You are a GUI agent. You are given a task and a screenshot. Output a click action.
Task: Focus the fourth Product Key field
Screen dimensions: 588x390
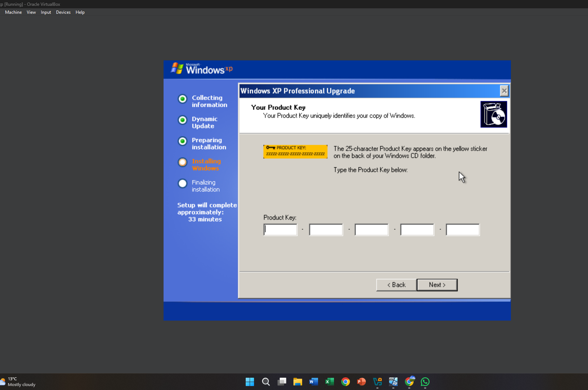(417, 230)
